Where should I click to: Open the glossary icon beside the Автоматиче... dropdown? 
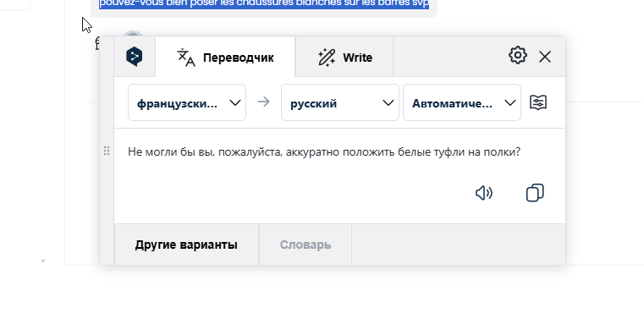pyautogui.click(x=538, y=102)
